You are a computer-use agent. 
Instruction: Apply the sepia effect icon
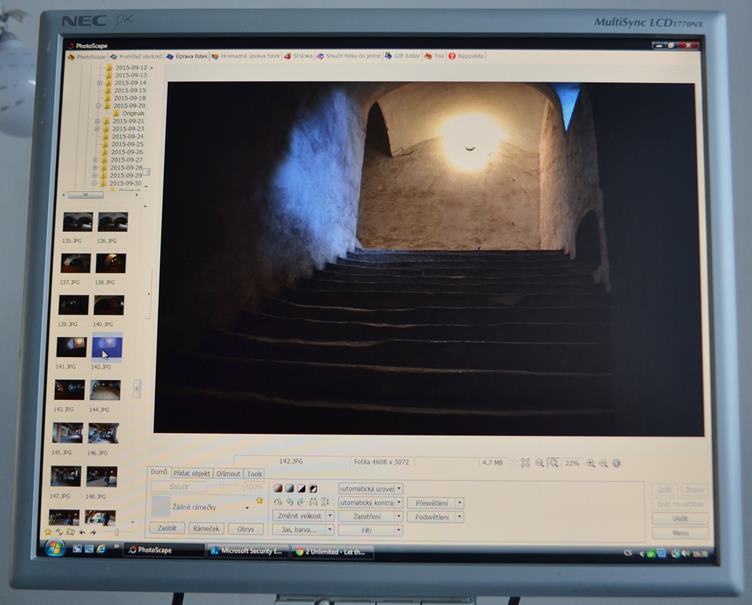pos(278,488)
